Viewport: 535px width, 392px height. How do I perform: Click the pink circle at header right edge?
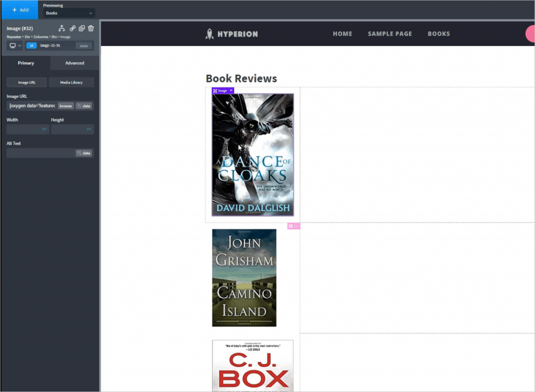click(530, 34)
